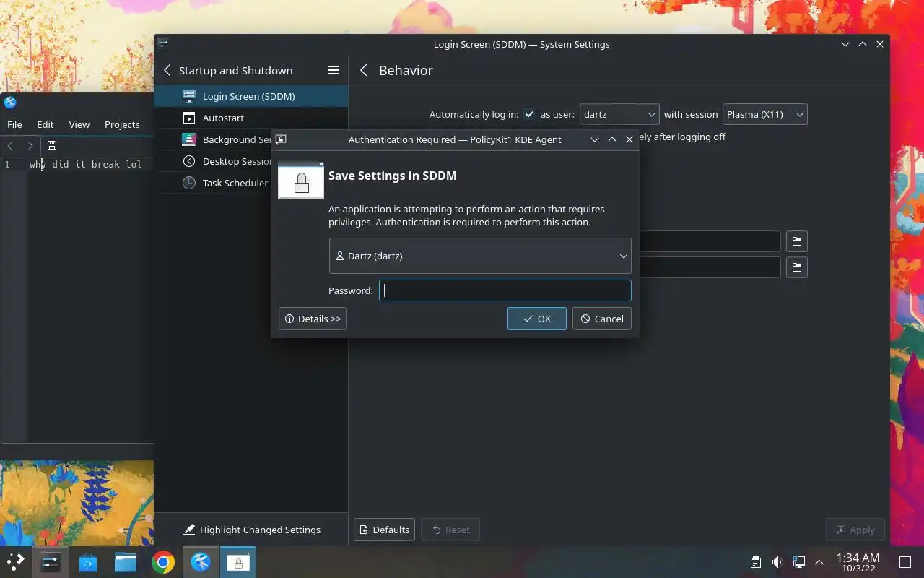The height and width of the screenshot is (578, 924).
Task: Open Autostart settings
Action: coord(250,118)
